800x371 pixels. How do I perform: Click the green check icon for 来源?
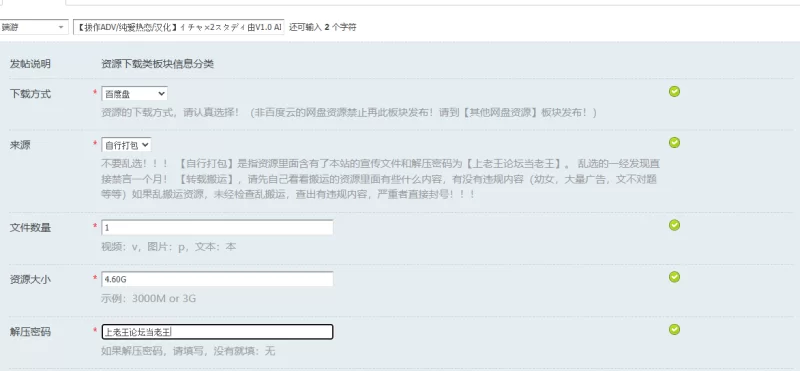(674, 142)
